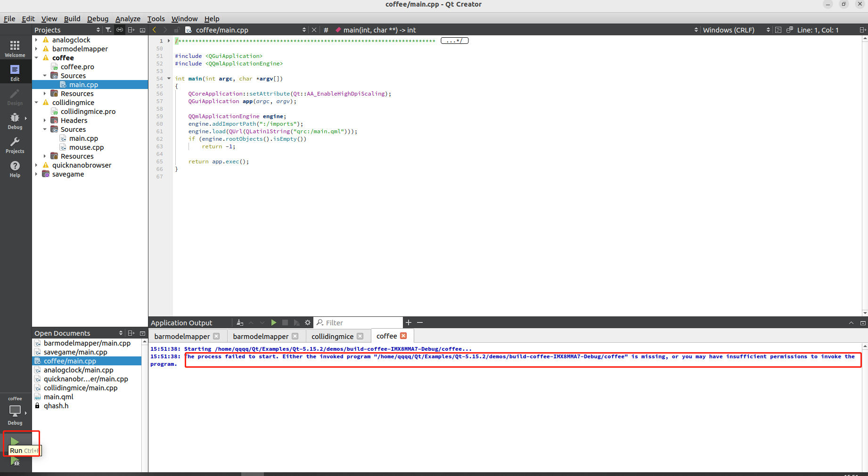Viewport: 868px width, 476px height.
Task: Clear the Application Output pane
Action: point(240,323)
